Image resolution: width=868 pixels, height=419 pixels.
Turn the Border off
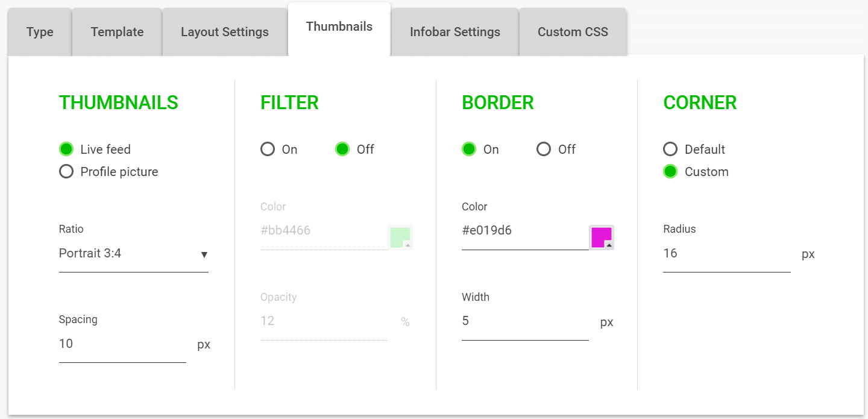(x=544, y=149)
